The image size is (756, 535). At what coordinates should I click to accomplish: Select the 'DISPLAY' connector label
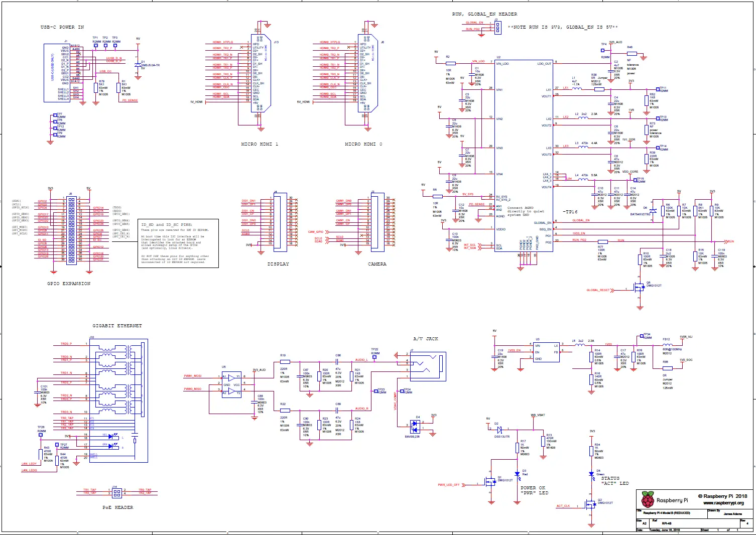point(278,264)
